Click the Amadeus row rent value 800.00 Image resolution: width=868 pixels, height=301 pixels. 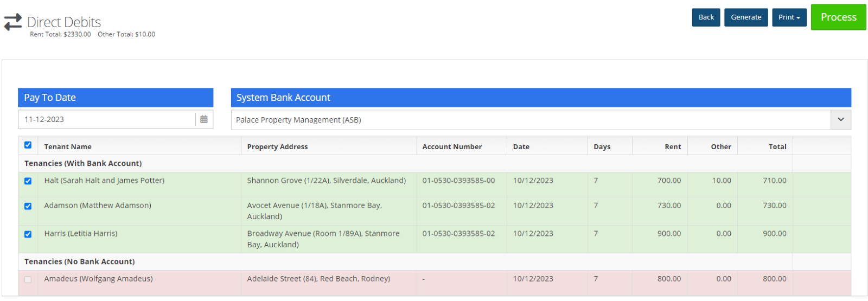coord(669,279)
